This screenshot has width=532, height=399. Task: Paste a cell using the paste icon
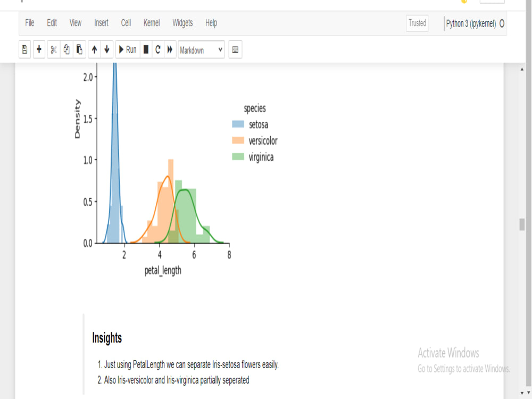79,49
